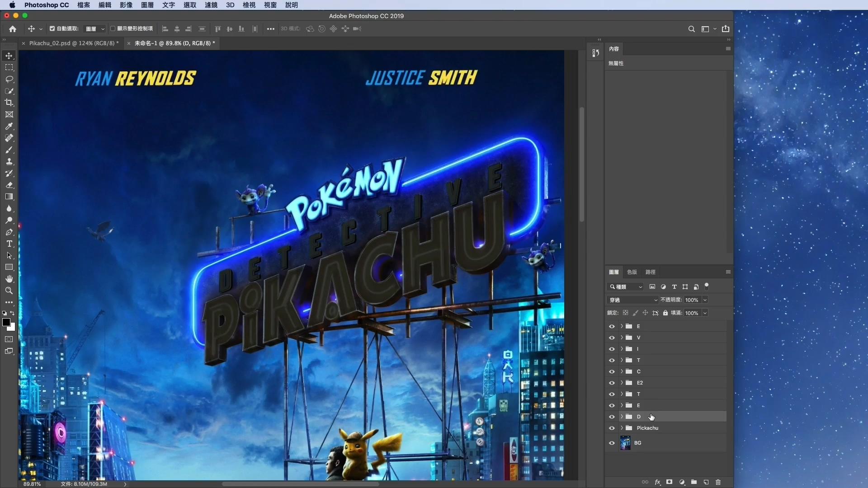Open the 圖層 menu in menu bar
868x488 pixels.
click(147, 5)
